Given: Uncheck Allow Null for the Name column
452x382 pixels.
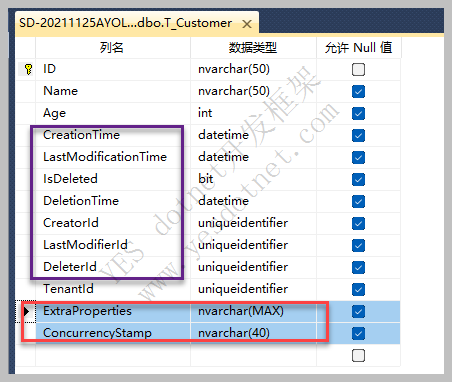Looking at the screenshot, I should tap(358, 91).
